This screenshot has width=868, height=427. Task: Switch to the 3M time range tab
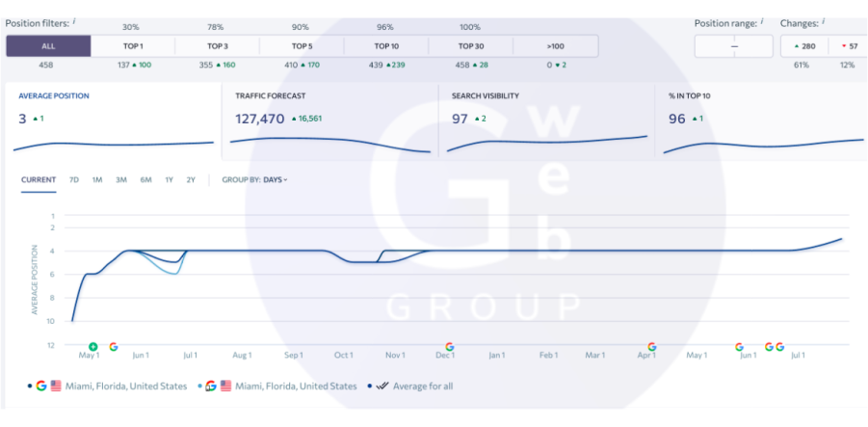121,180
